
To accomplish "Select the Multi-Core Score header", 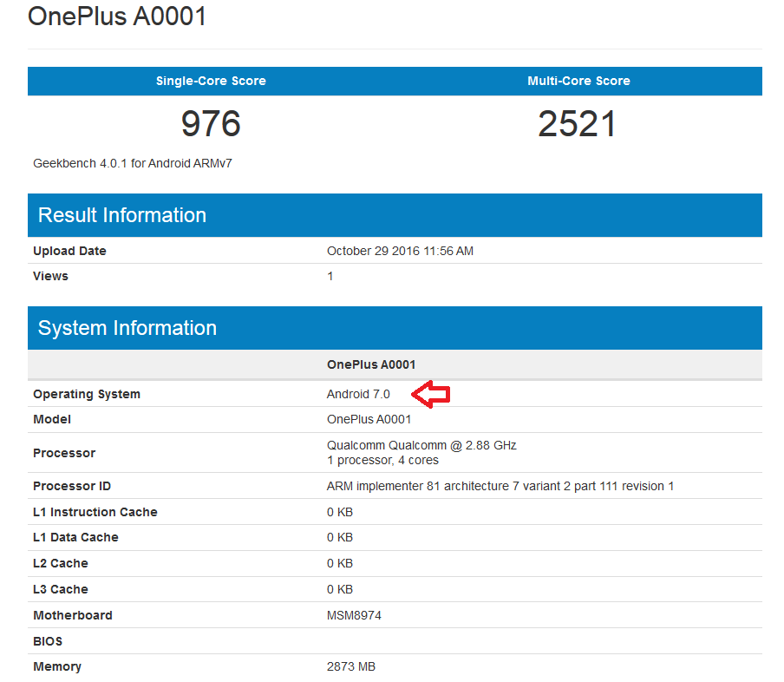I will click(x=578, y=81).
